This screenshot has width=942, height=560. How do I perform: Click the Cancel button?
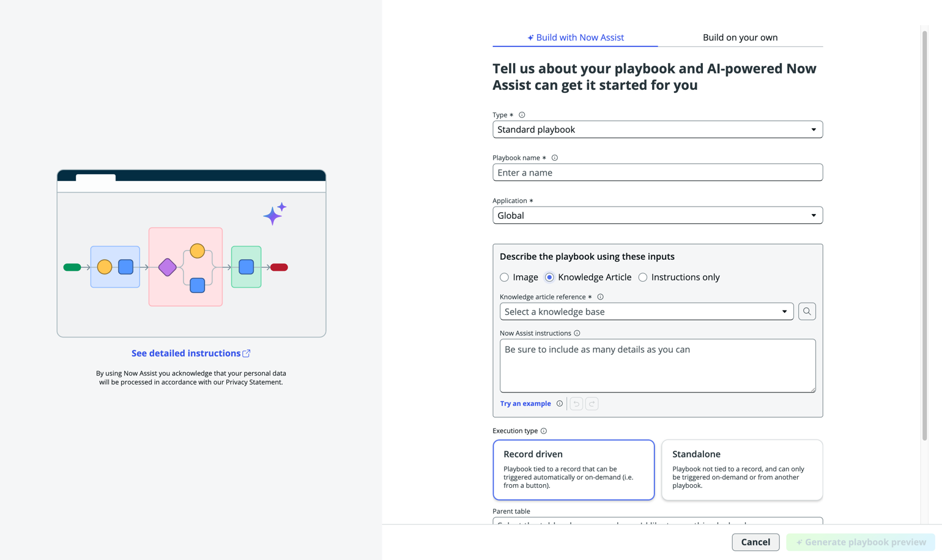pyautogui.click(x=755, y=542)
